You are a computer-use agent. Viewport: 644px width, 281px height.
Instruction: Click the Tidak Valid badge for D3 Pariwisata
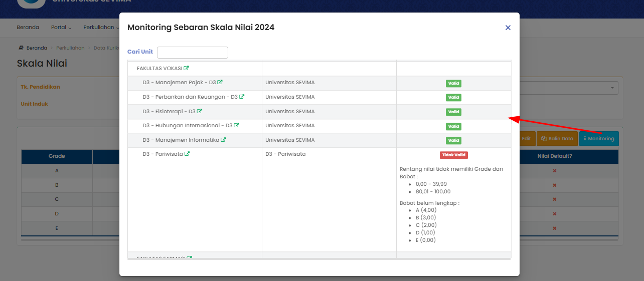coord(453,155)
